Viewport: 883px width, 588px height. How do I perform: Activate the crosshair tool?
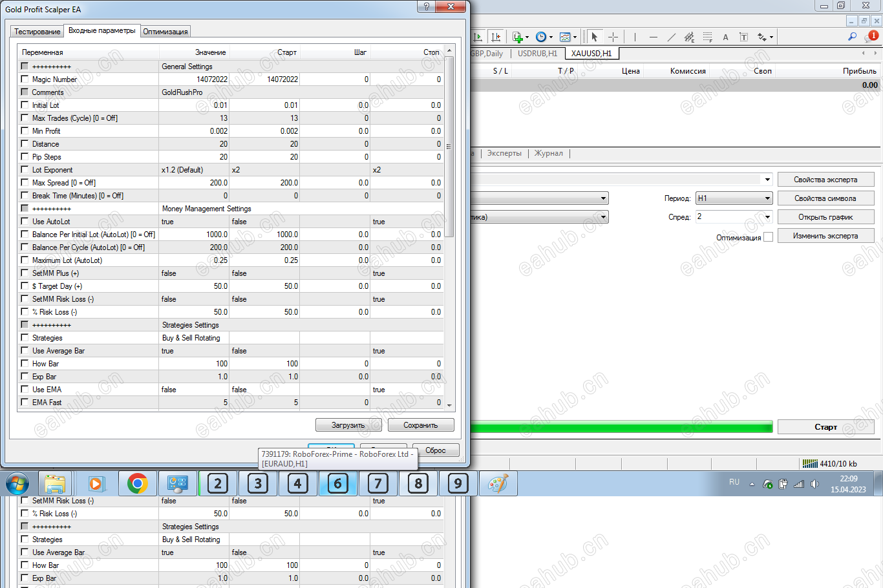point(613,37)
